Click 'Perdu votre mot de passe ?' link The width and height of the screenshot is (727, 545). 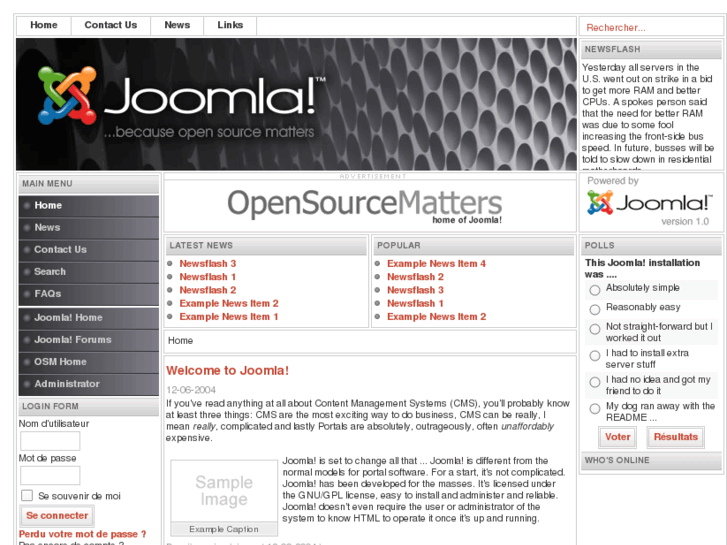(x=83, y=534)
